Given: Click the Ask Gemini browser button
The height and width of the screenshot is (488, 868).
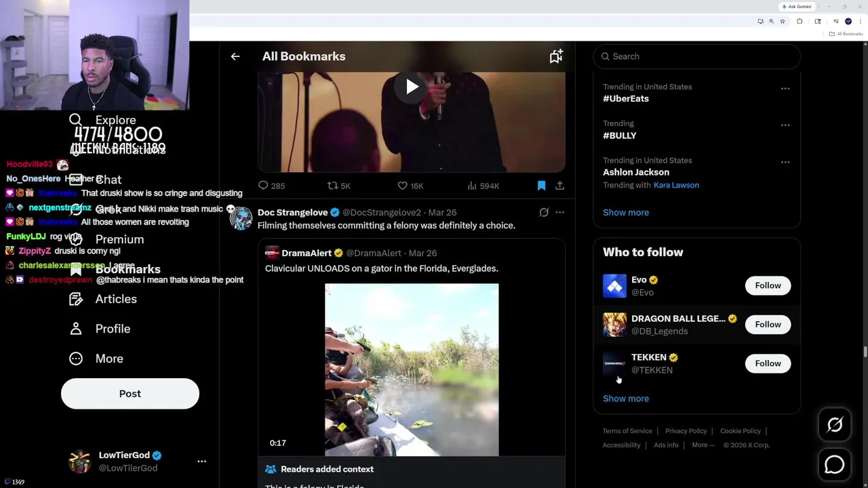Looking at the screenshot, I should (797, 7).
